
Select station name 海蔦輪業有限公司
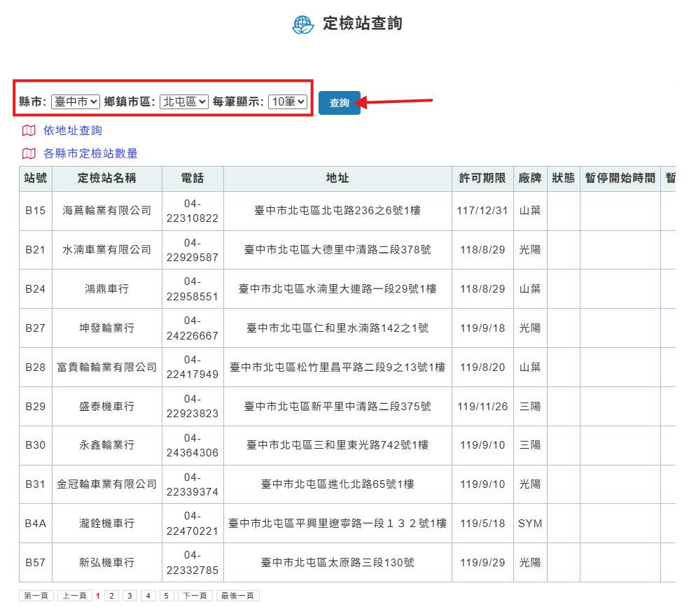[106, 211]
